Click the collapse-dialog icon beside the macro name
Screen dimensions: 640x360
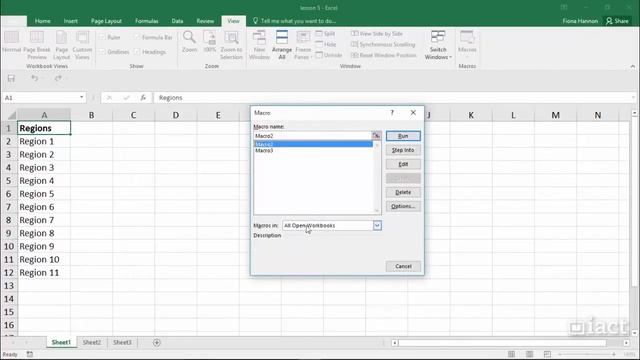tap(376, 136)
